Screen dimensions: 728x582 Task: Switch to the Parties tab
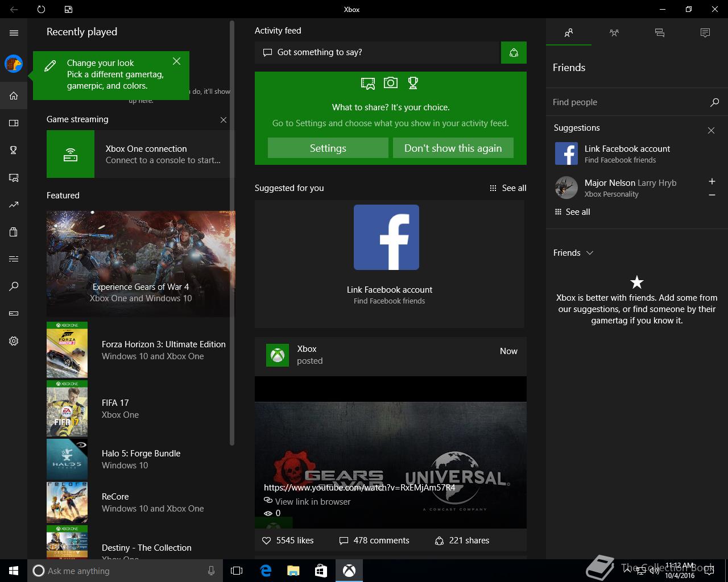point(614,33)
